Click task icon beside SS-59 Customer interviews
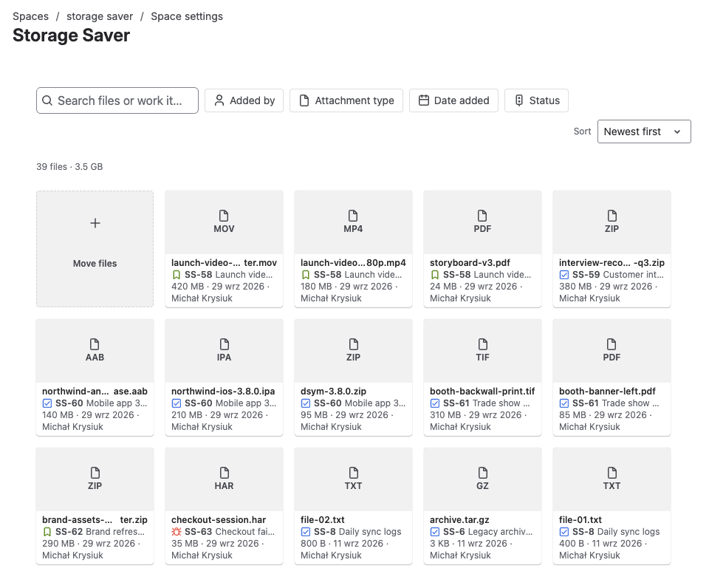 pos(564,275)
